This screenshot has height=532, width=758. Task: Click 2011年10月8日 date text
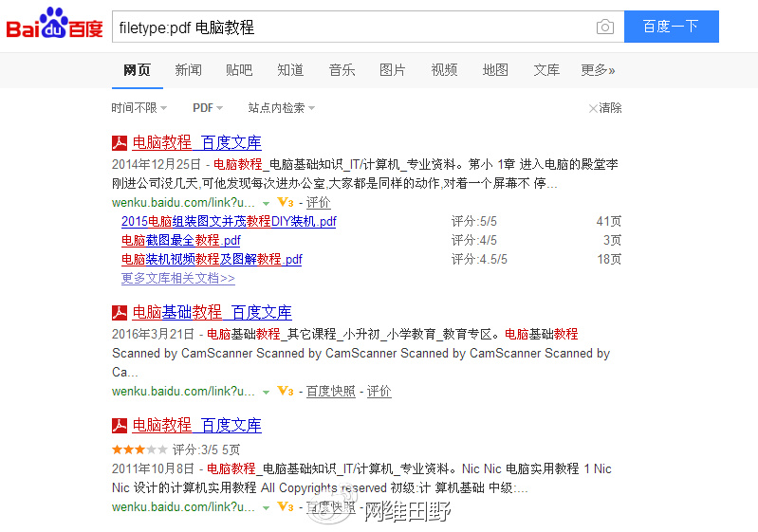(x=153, y=468)
